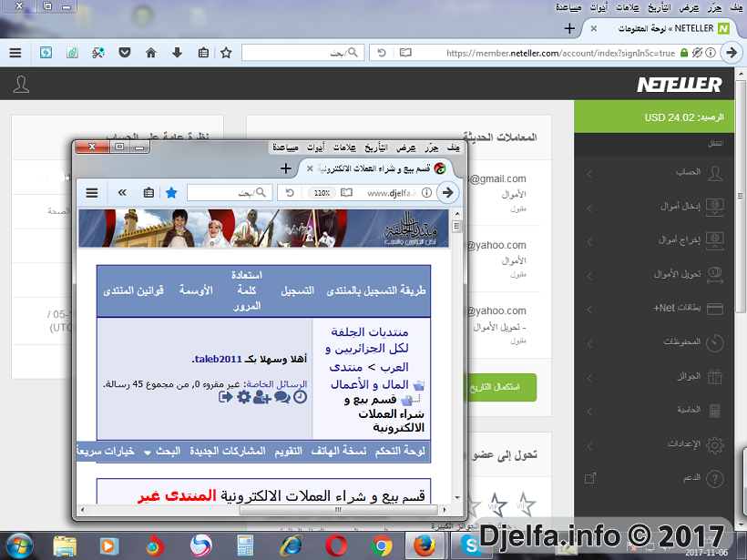The height and width of the screenshot is (560, 747).
Task: Open Internet Explorer from the taskbar
Action: click(292, 545)
